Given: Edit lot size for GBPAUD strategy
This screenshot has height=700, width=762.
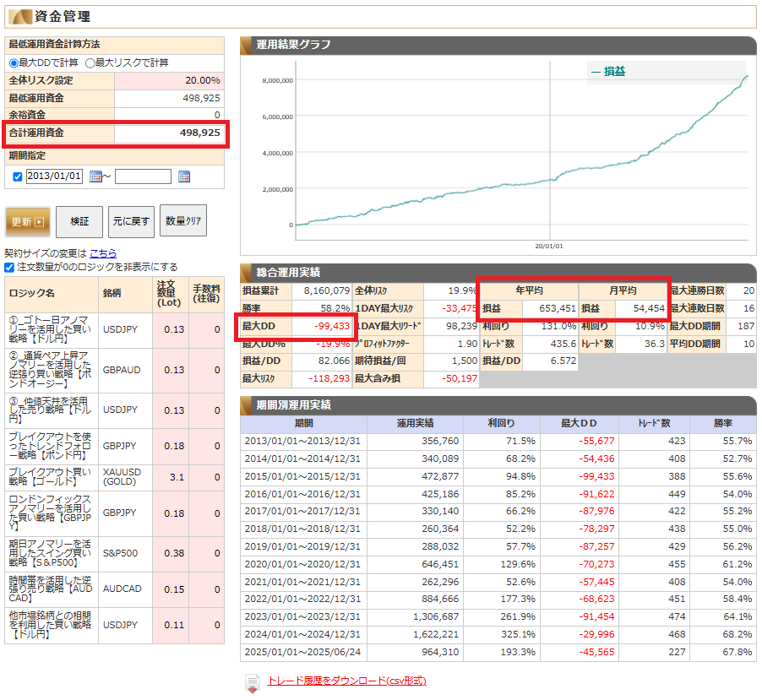Looking at the screenshot, I should [x=171, y=370].
